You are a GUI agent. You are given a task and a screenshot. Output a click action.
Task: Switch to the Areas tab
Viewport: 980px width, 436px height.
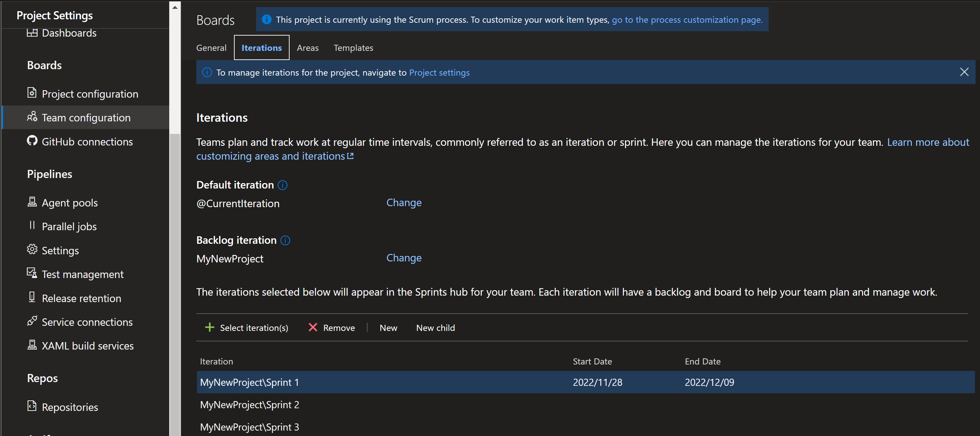click(x=307, y=47)
